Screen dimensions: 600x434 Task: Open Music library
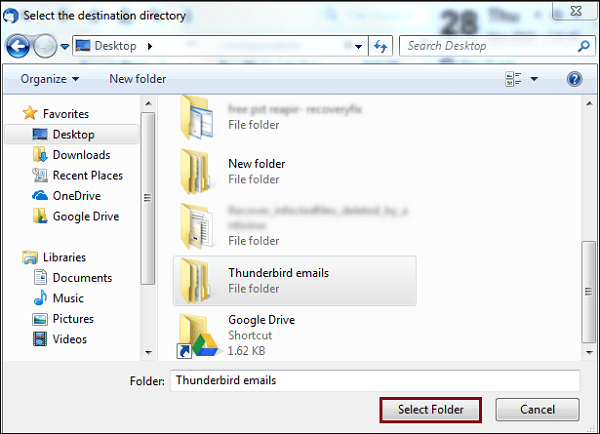pyautogui.click(x=68, y=298)
